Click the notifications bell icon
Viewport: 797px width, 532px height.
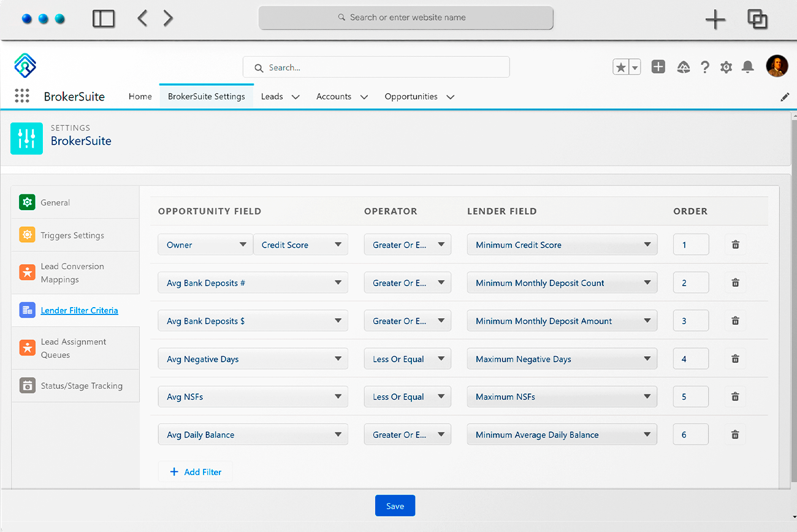(x=747, y=67)
